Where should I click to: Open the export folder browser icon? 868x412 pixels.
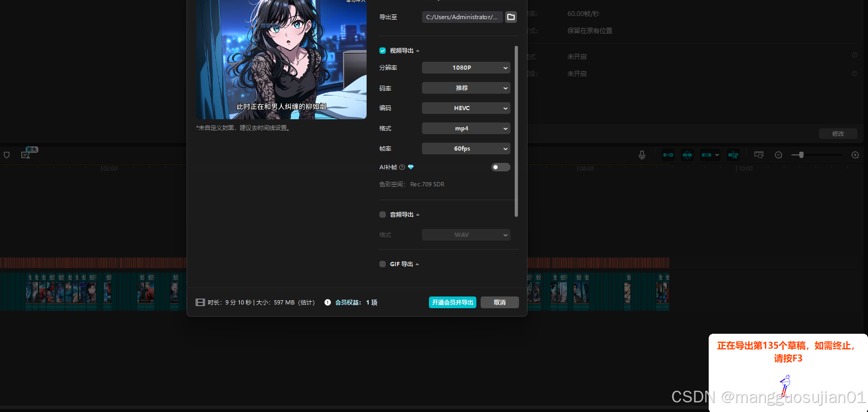511,17
